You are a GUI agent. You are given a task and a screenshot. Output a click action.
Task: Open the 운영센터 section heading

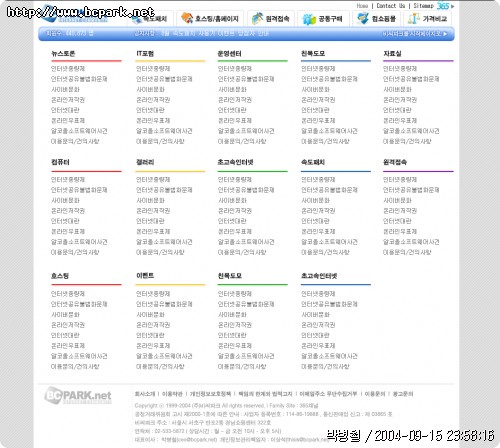click(229, 54)
